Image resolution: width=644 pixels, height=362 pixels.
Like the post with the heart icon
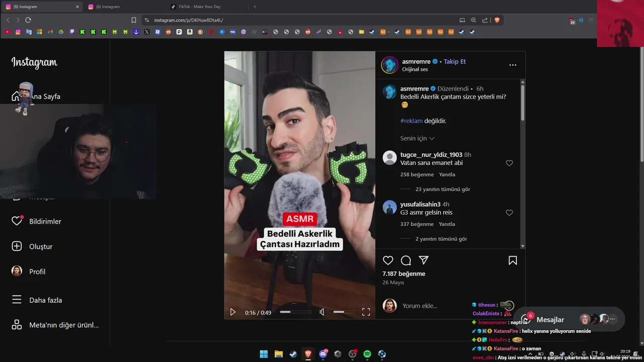(388, 260)
